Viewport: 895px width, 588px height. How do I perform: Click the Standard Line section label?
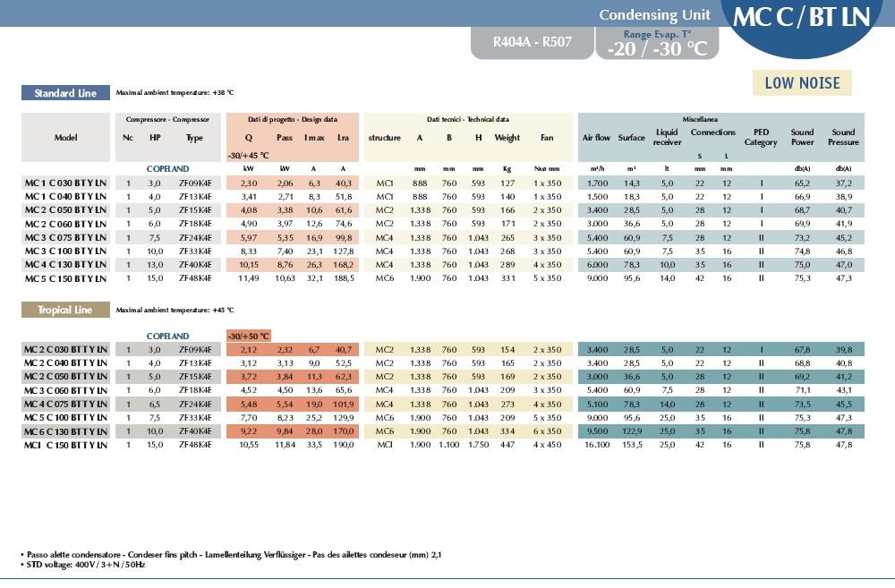tap(65, 93)
